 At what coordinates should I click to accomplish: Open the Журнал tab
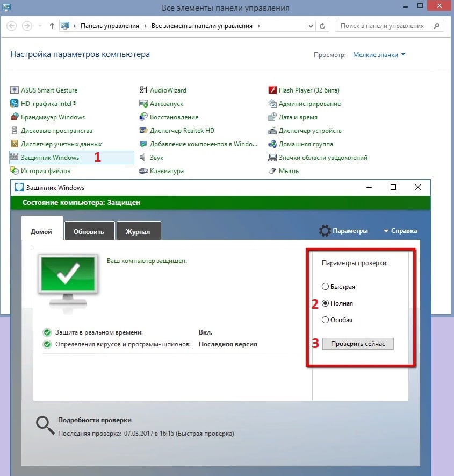pyautogui.click(x=138, y=232)
